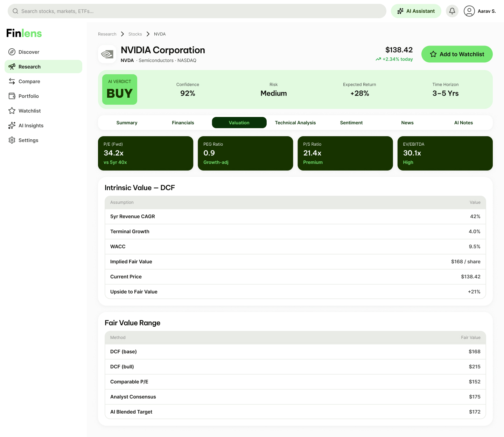This screenshot has width=504, height=437.
Task: Click the 5yr Revenue CAGR row
Action: tap(295, 216)
